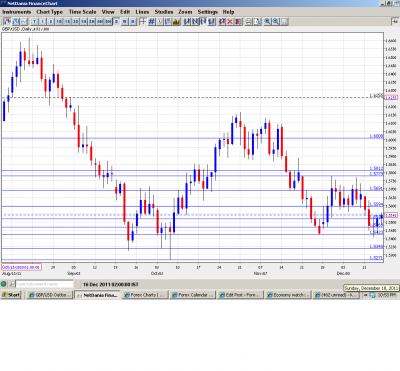Open studies via green-red bars icon
Viewport: 400px width, 371px height.
pyautogui.click(x=176, y=22)
